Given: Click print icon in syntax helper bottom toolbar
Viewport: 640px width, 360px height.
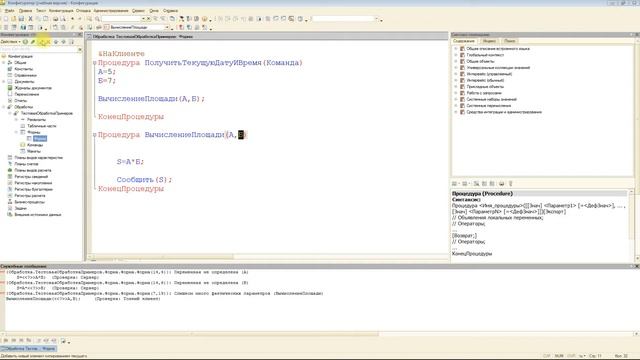Looking at the screenshot, I should tap(502, 184).
